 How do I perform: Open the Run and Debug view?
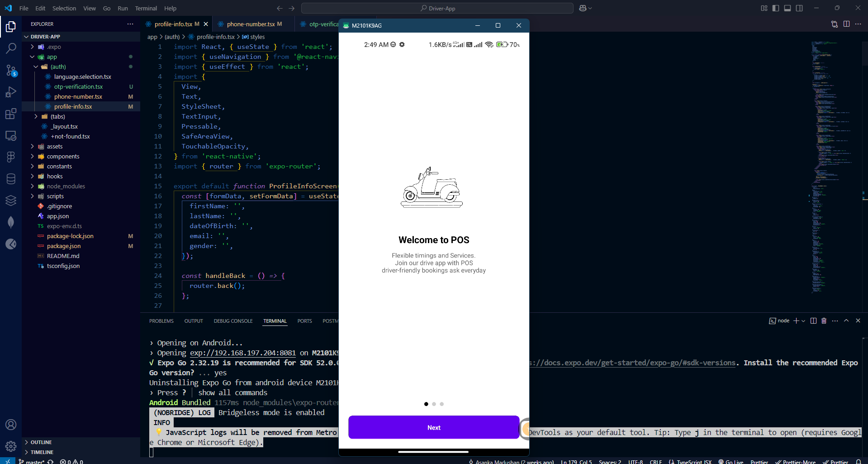pos(11,92)
